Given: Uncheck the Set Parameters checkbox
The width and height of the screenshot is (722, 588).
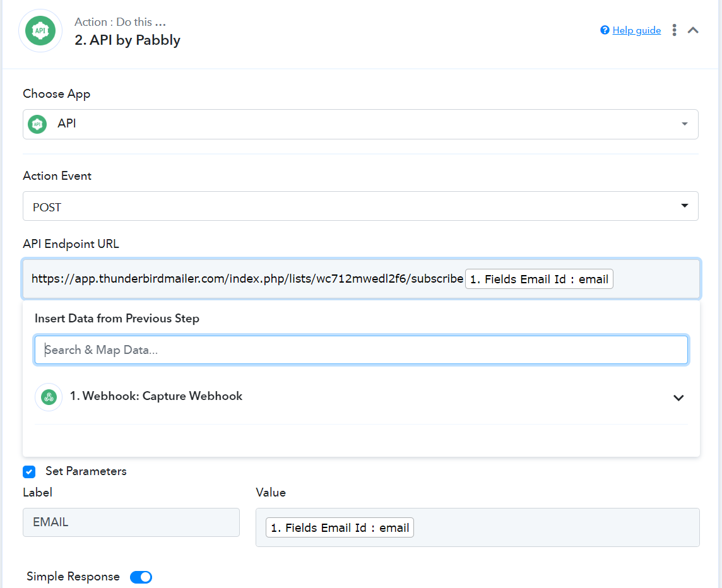Looking at the screenshot, I should coord(29,471).
